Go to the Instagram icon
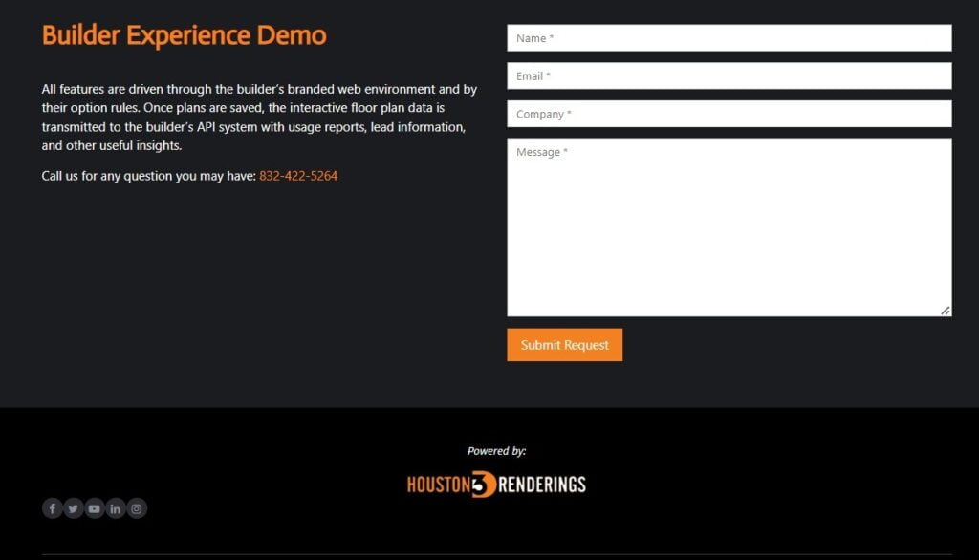 point(137,508)
